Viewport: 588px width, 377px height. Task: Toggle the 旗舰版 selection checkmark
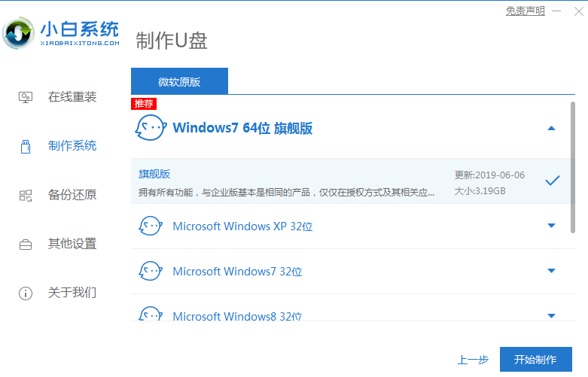coord(552,181)
